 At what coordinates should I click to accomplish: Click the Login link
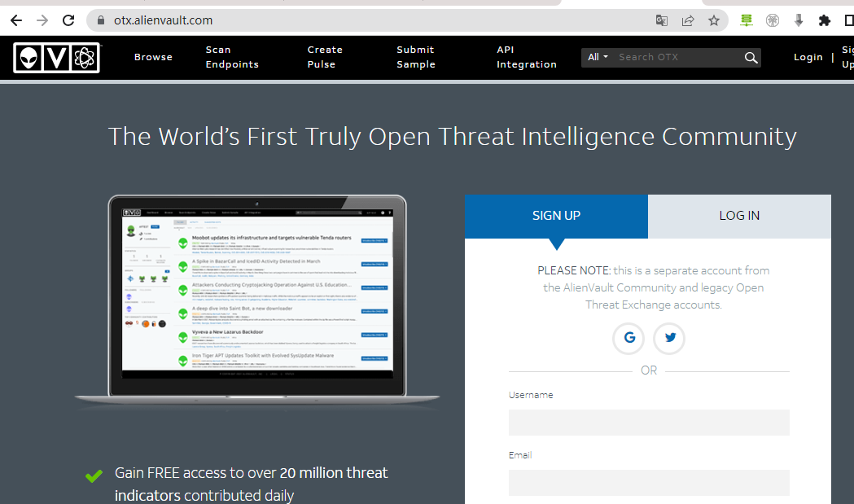point(808,57)
